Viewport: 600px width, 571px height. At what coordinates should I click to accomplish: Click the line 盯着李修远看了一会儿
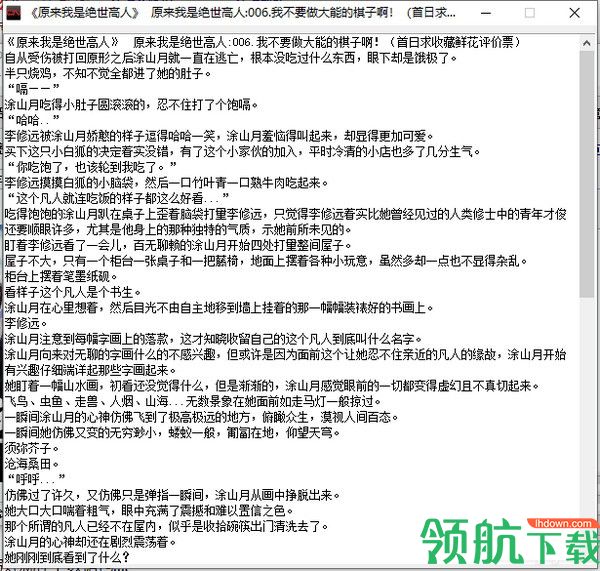[178, 245]
